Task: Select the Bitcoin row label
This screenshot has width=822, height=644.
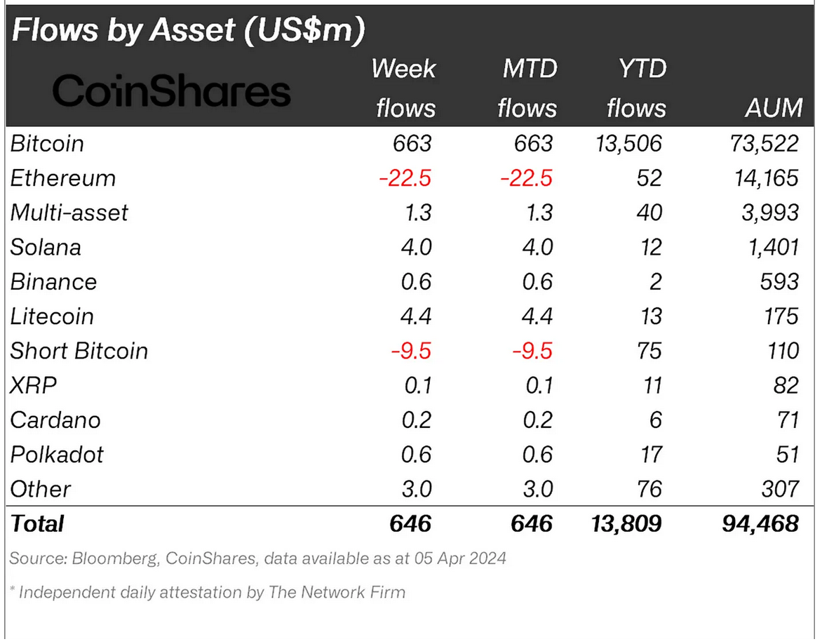Action: 47,144
